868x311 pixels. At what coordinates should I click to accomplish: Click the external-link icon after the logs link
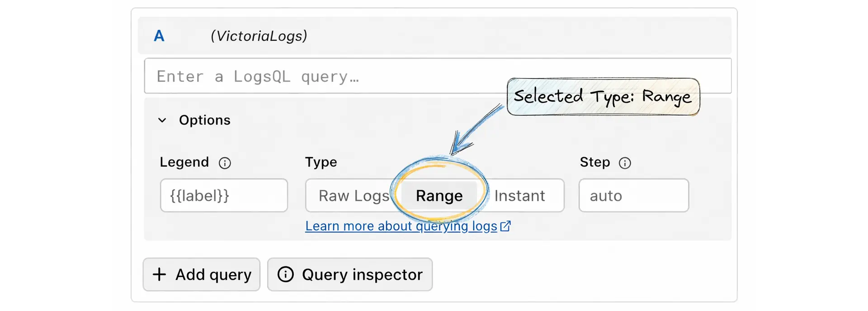[x=505, y=226]
